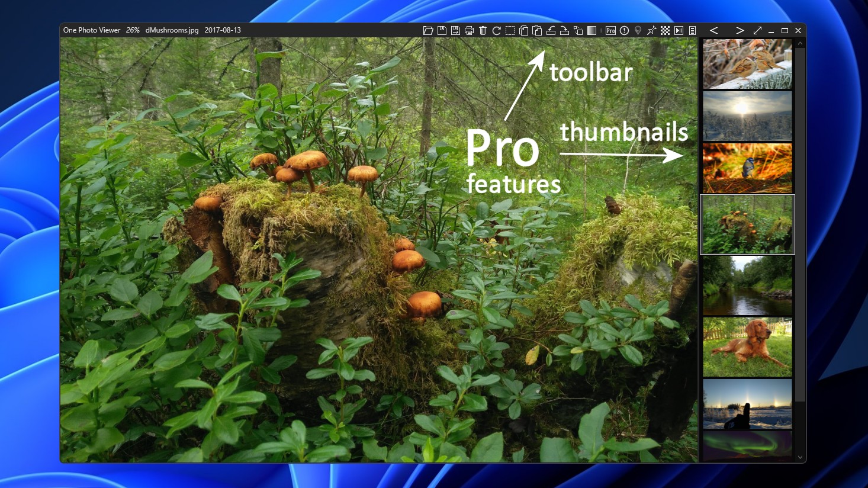
Task: Click the copy to clipboard icon
Action: (x=523, y=31)
